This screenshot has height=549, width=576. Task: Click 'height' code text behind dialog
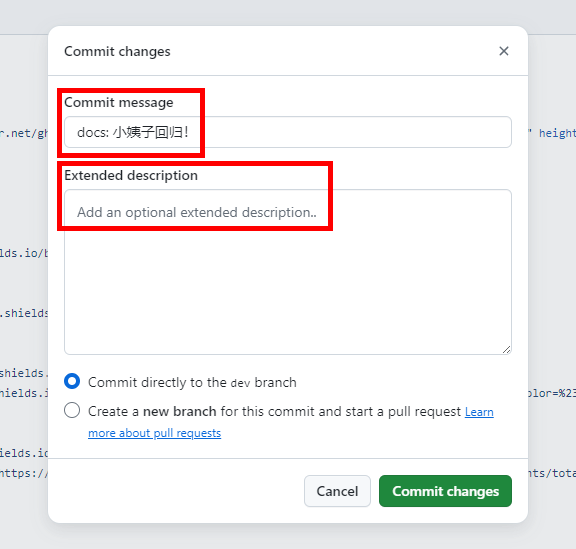557,133
